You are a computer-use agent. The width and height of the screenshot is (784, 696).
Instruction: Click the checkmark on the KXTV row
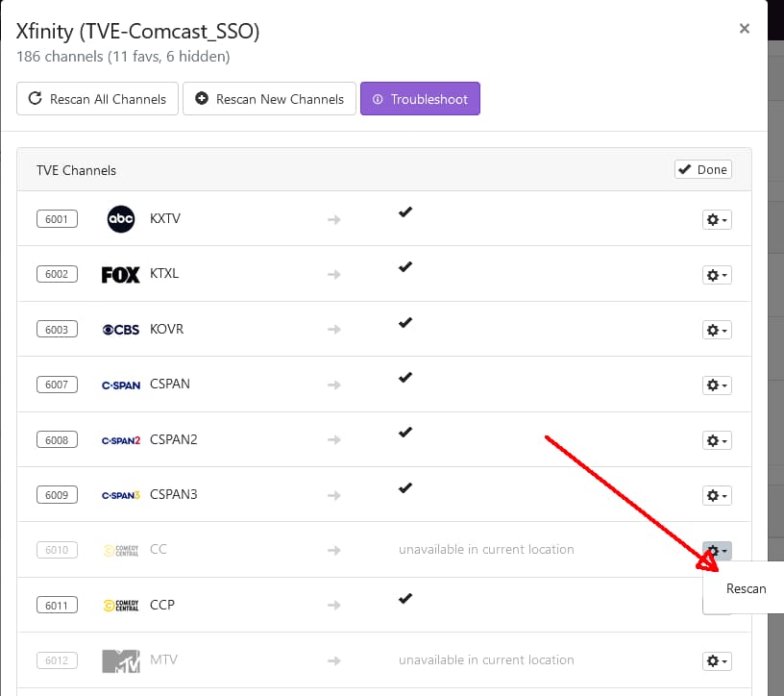click(x=404, y=212)
